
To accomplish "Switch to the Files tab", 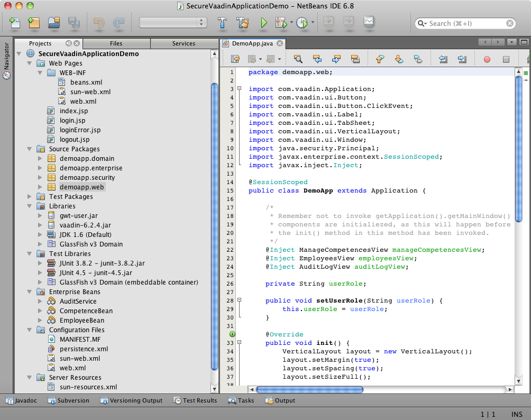I will (116, 43).
